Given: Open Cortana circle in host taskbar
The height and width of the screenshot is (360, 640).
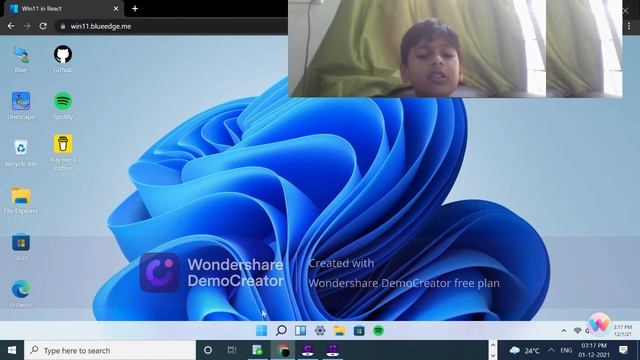Looking at the screenshot, I should pyautogui.click(x=208, y=350).
